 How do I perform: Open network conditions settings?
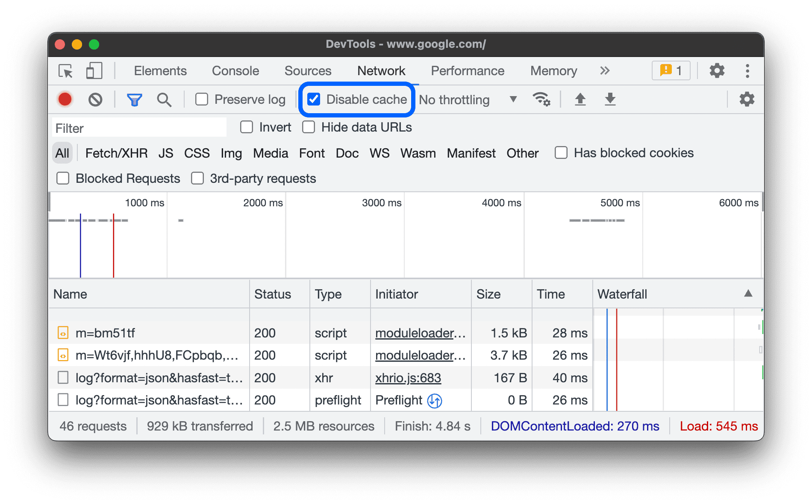pyautogui.click(x=541, y=99)
